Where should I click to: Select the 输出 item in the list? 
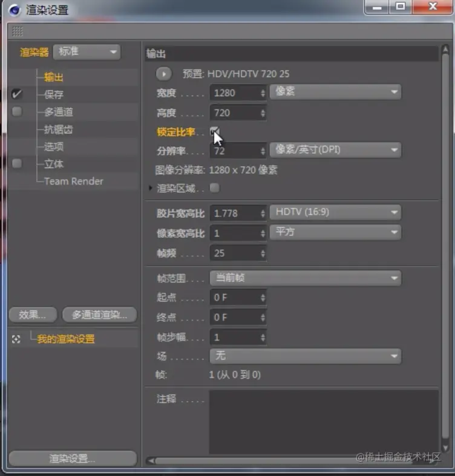(x=54, y=77)
